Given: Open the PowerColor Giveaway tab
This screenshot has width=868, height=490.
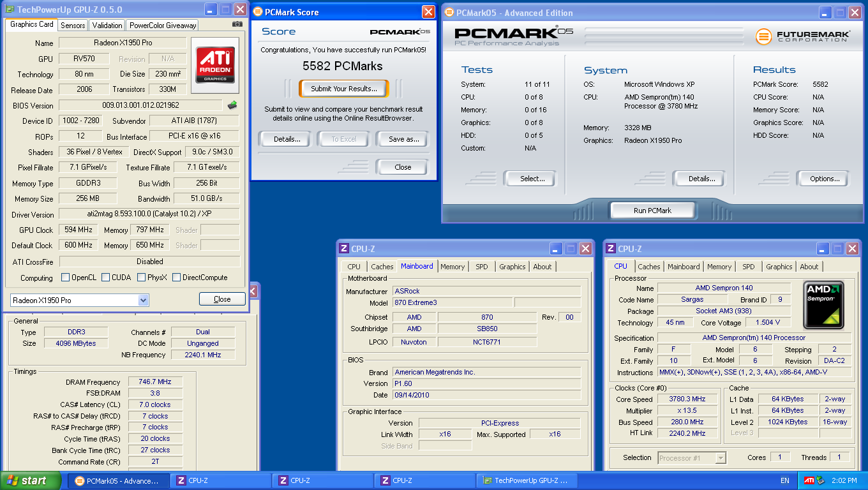Looking at the screenshot, I should pos(162,25).
